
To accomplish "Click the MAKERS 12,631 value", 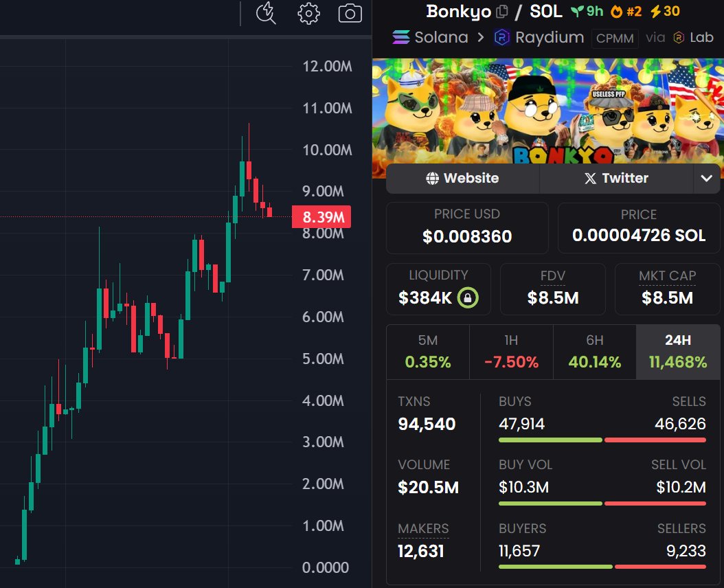I will pos(420,551).
